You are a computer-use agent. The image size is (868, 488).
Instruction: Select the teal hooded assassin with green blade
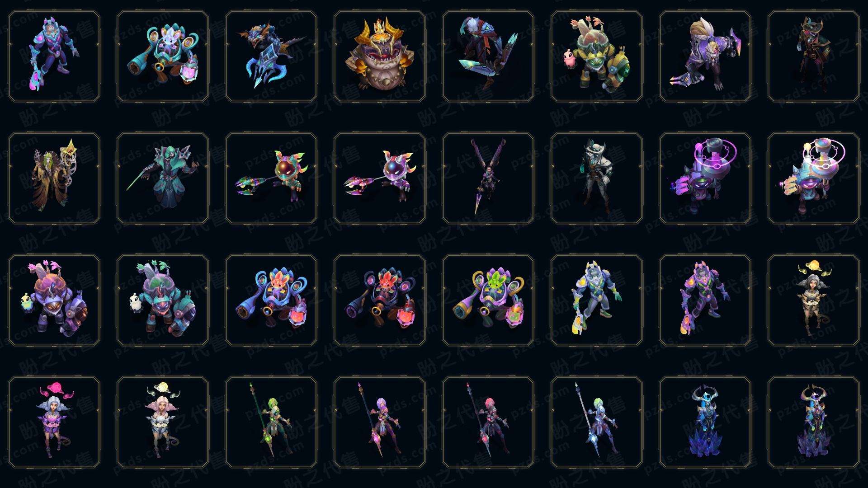[163, 178]
